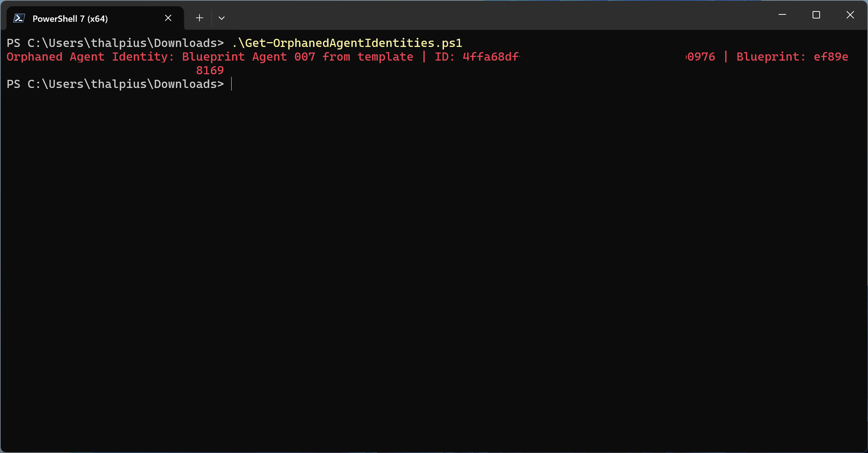Click 'Blueprint Agent 007' in the output
The image size is (868, 453).
tap(248, 57)
